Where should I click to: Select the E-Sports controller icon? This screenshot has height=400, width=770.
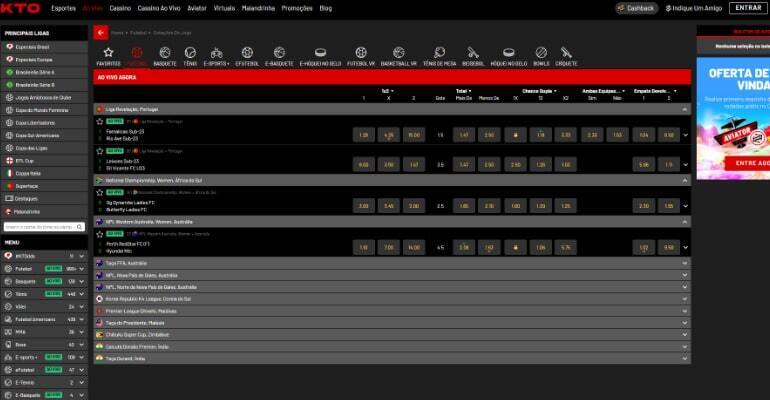(216, 56)
